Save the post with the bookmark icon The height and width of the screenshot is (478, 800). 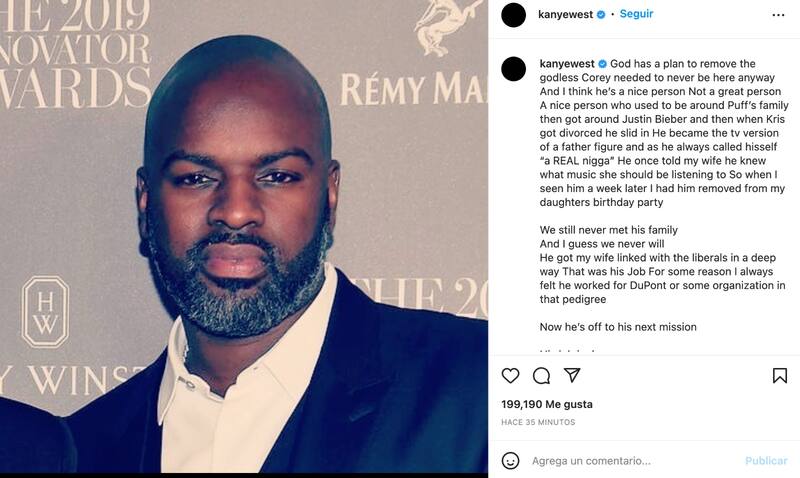(779, 375)
